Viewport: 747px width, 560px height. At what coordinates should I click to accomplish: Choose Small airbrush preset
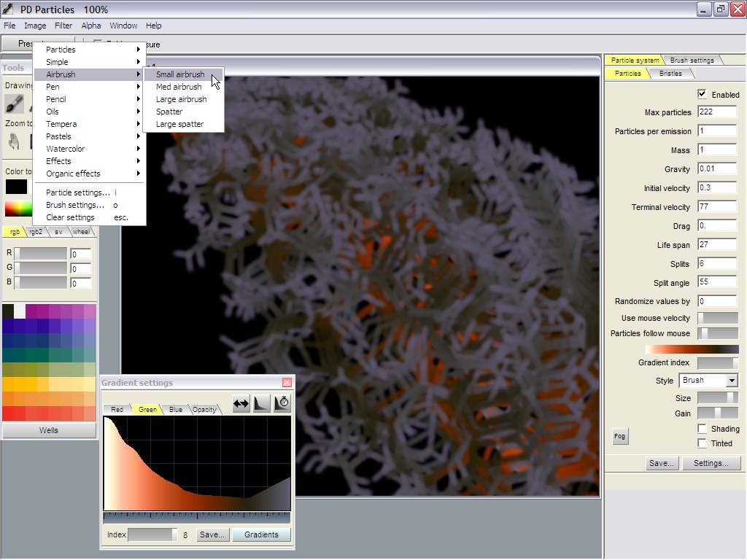[180, 74]
